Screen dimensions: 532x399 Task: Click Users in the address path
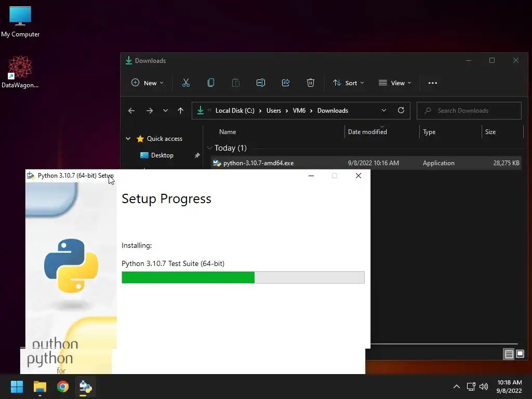click(273, 111)
